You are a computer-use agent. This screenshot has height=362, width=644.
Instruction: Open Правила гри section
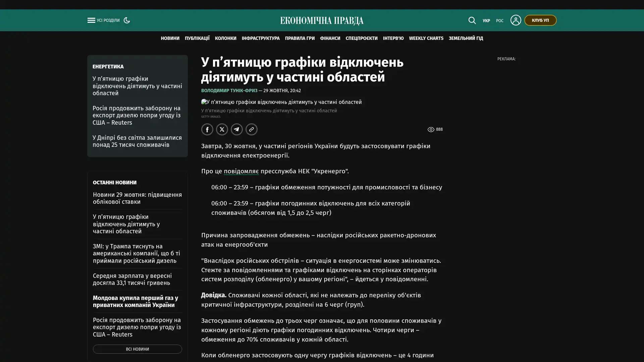[300, 39]
